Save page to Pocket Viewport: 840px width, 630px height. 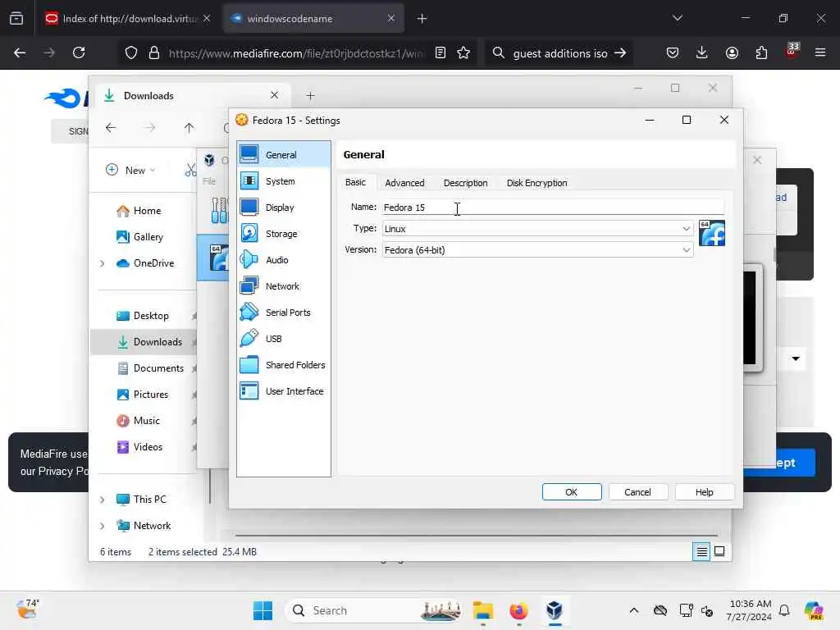pyautogui.click(x=673, y=52)
